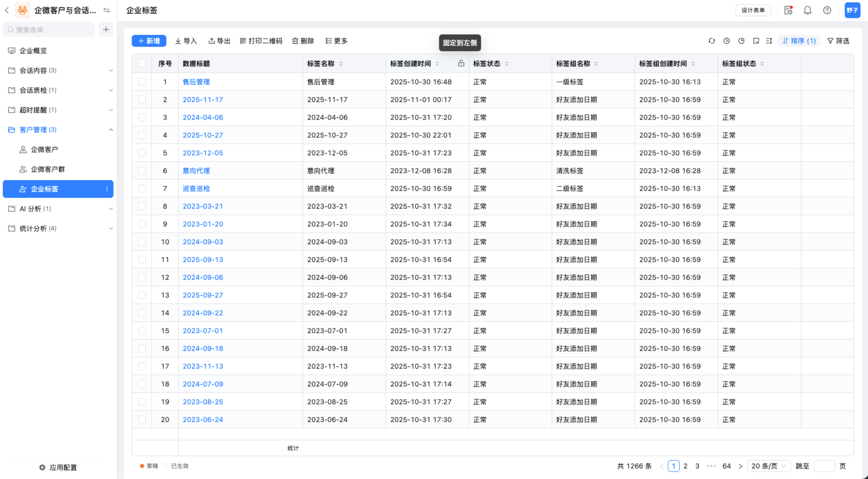Open the 巡查巡检 record link
The width and height of the screenshot is (868, 479).
click(x=196, y=189)
